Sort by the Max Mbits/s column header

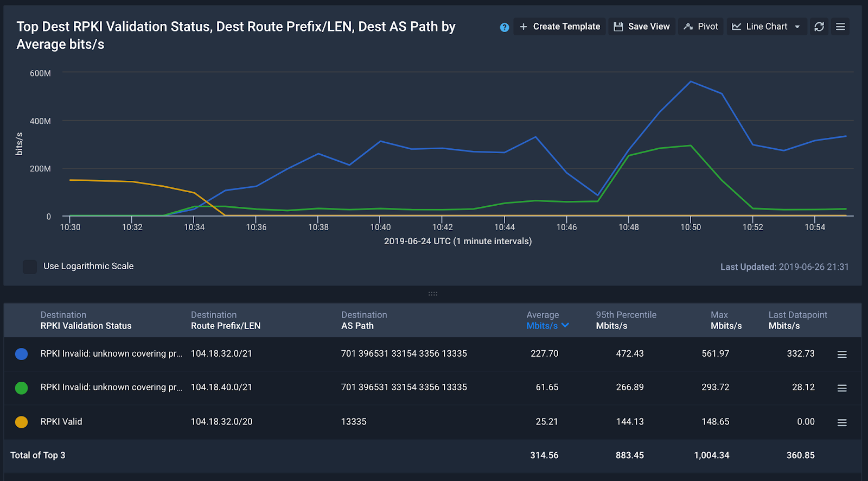(726, 320)
